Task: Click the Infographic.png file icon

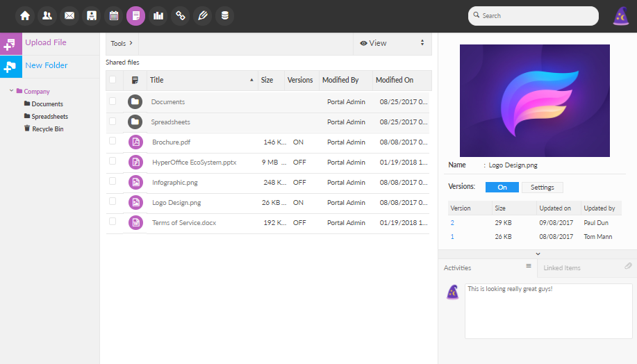Action: tap(135, 182)
